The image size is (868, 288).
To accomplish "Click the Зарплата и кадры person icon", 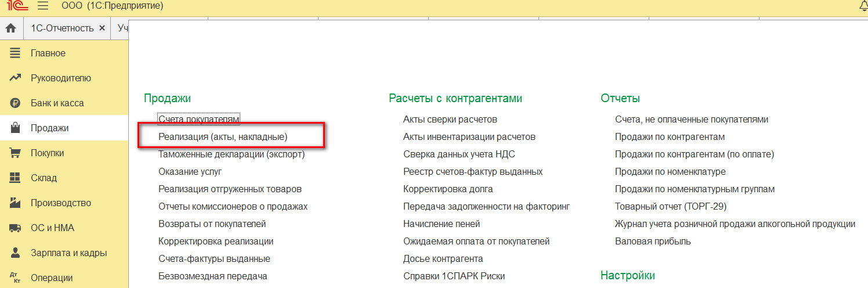I will click(x=15, y=253).
